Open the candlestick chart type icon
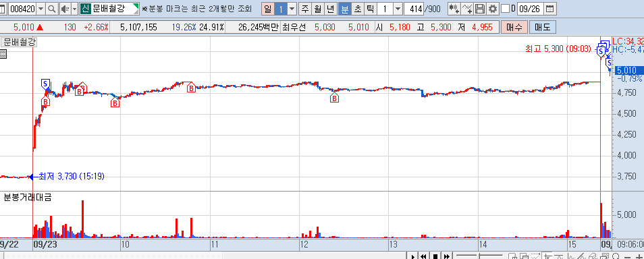 [454, 9]
